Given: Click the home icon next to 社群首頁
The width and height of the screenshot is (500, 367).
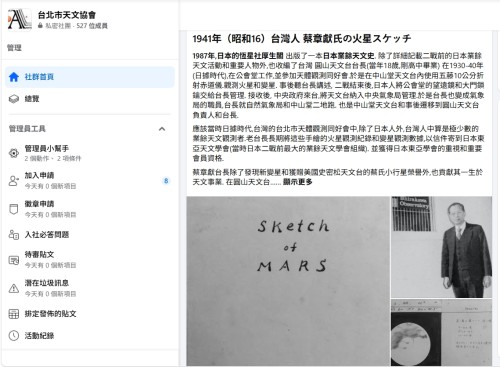Looking at the screenshot, I should (14, 77).
